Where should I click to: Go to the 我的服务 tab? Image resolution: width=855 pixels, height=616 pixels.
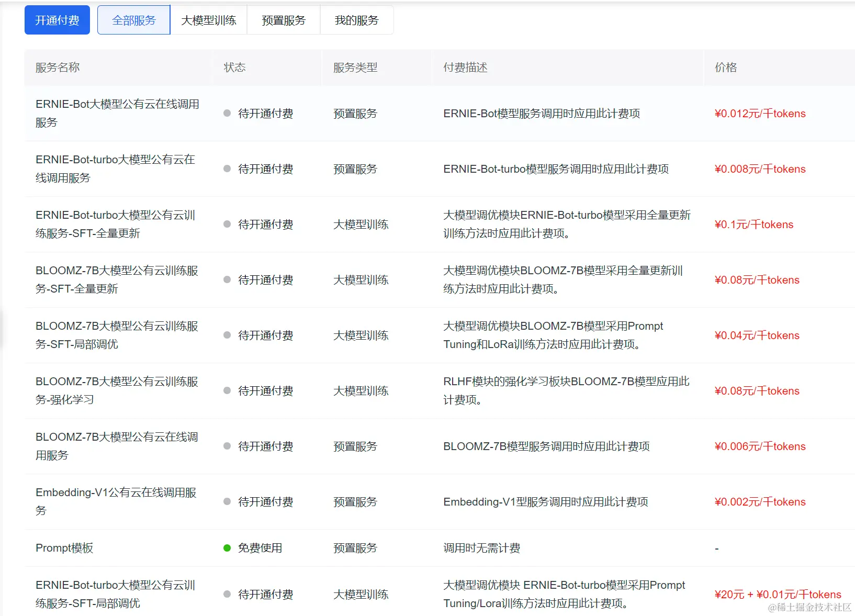tap(357, 20)
